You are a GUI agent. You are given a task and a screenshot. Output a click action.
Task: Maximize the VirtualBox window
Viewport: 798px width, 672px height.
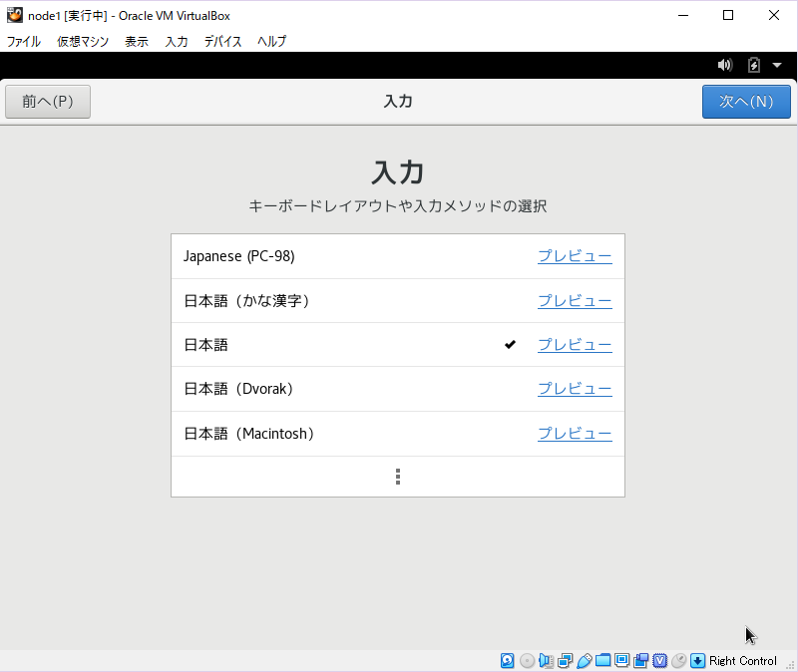point(728,15)
